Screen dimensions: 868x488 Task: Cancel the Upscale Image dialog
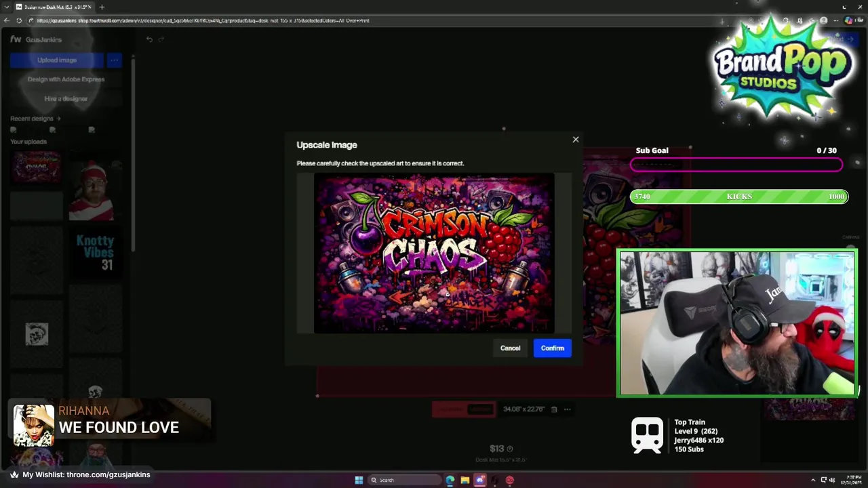tap(510, 348)
